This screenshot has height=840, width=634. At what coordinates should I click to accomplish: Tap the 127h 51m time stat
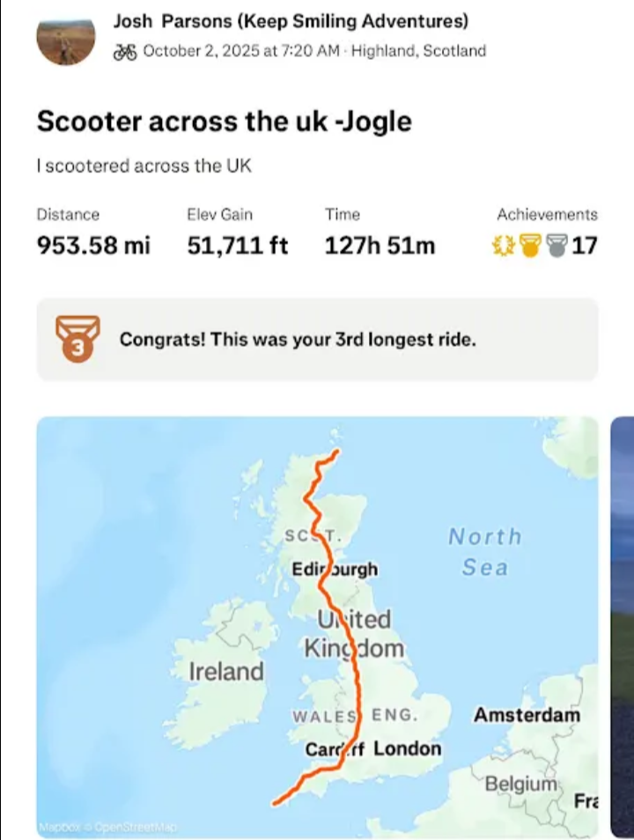(380, 245)
